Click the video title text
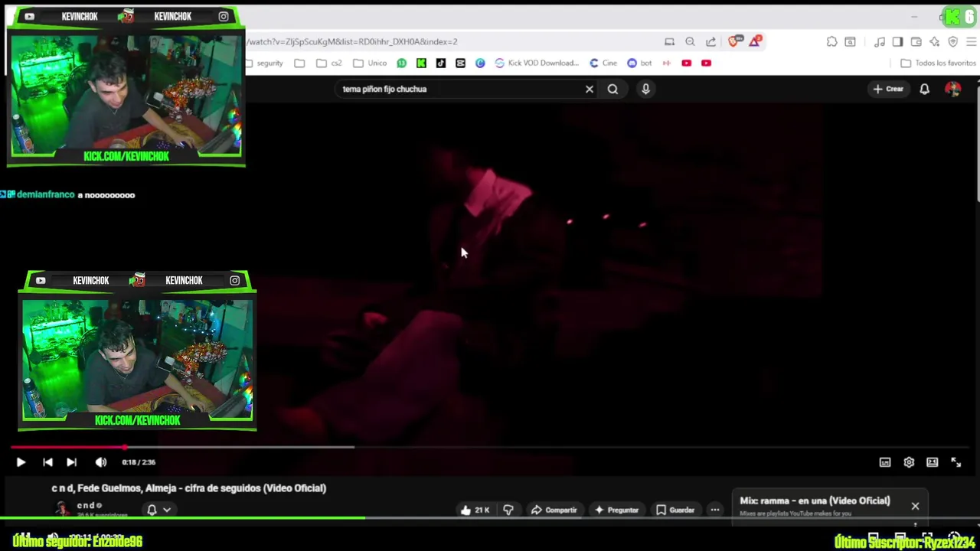The height and width of the screenshot is (551, 980). 189,488
